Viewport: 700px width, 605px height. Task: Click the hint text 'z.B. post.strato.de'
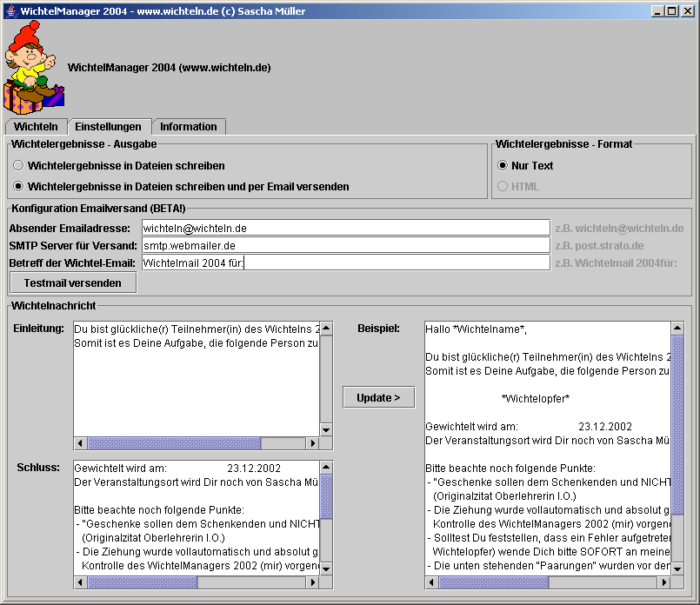click(x=599, y=245)
